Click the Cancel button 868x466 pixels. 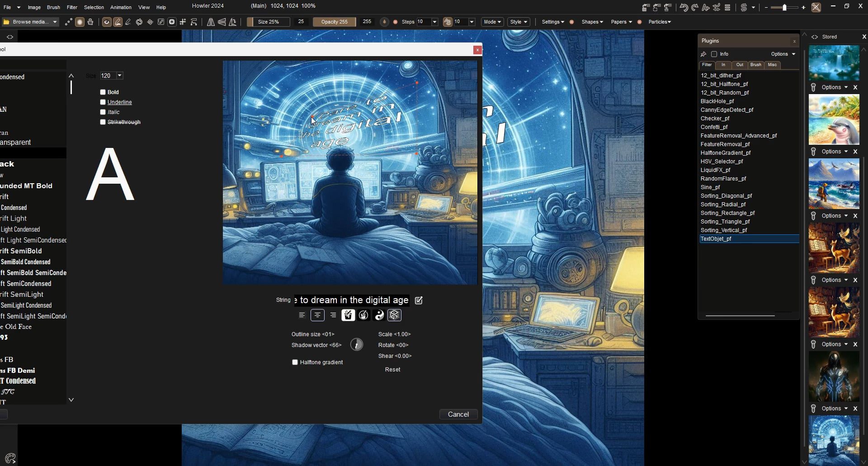[458, 414]
